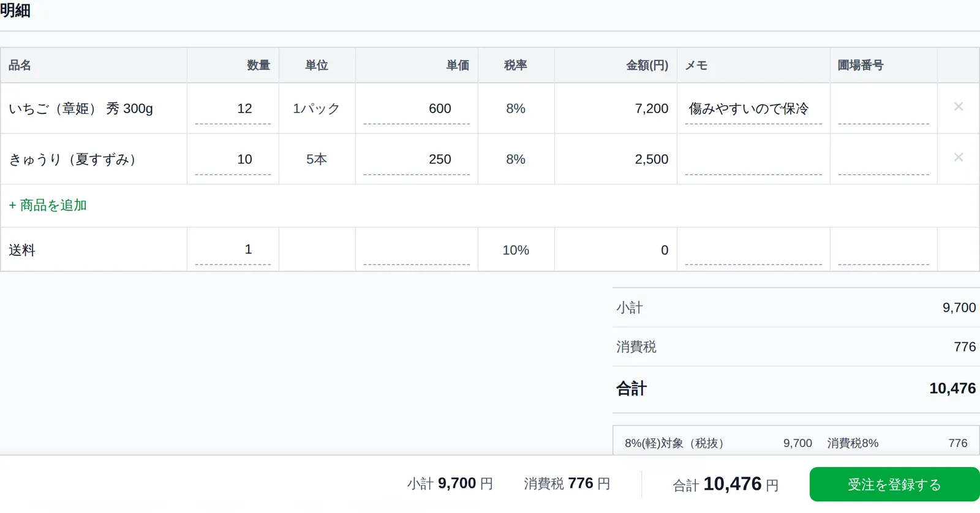Click the unit cell 1パック
Image resolution: width=980 pixels, height=513 pixels.
[316, 108]
